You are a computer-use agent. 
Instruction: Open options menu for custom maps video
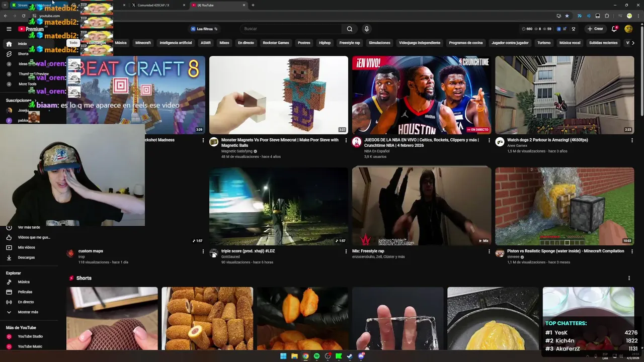pyautogui.click(x=203, y=251)
